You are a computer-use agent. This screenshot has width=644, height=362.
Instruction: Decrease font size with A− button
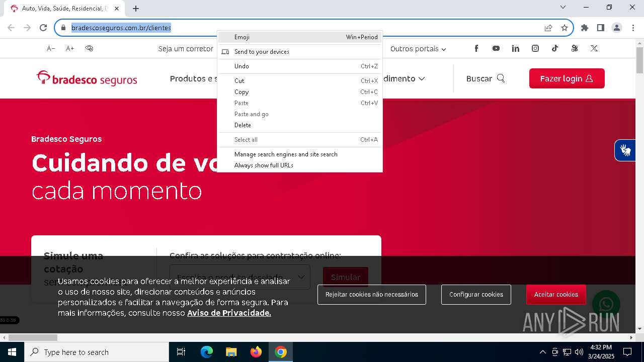[51, 48]
